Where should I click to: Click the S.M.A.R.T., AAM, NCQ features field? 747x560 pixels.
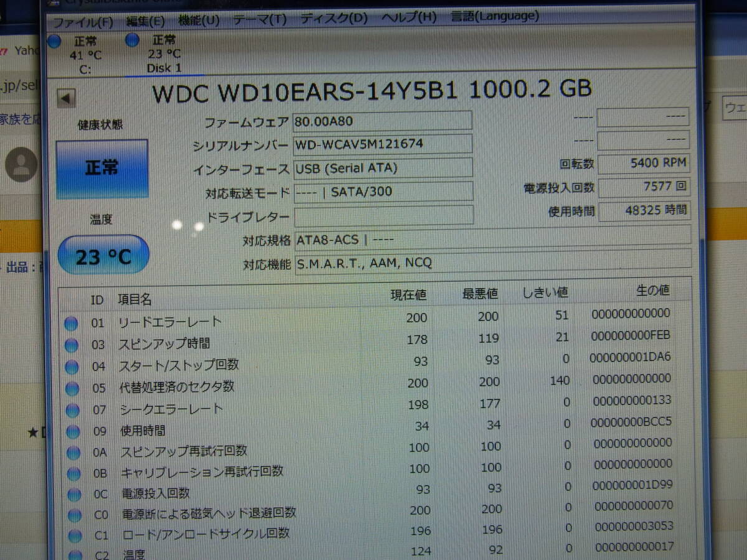point(492,261)
